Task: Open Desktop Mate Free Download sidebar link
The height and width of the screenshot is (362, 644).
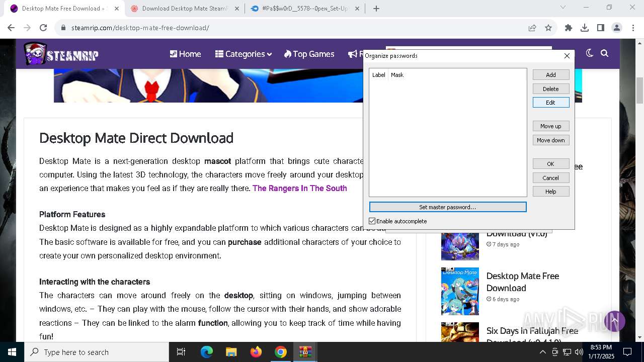Action: coord(523,282)
